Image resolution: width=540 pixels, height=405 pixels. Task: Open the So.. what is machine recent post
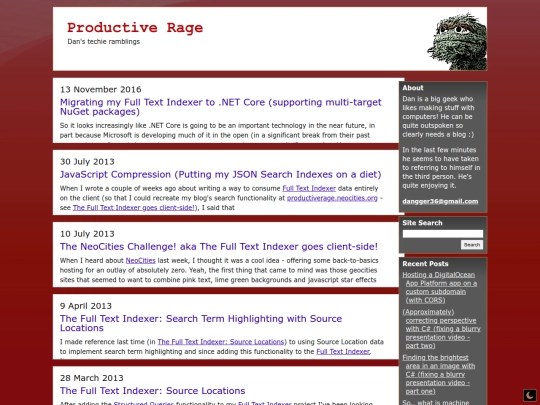point(436,402)
